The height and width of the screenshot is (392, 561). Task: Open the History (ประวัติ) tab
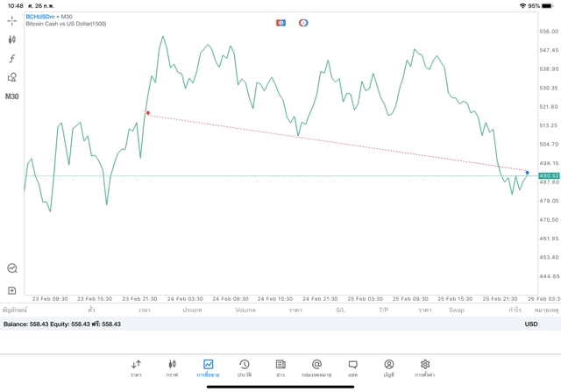point(244,367)
